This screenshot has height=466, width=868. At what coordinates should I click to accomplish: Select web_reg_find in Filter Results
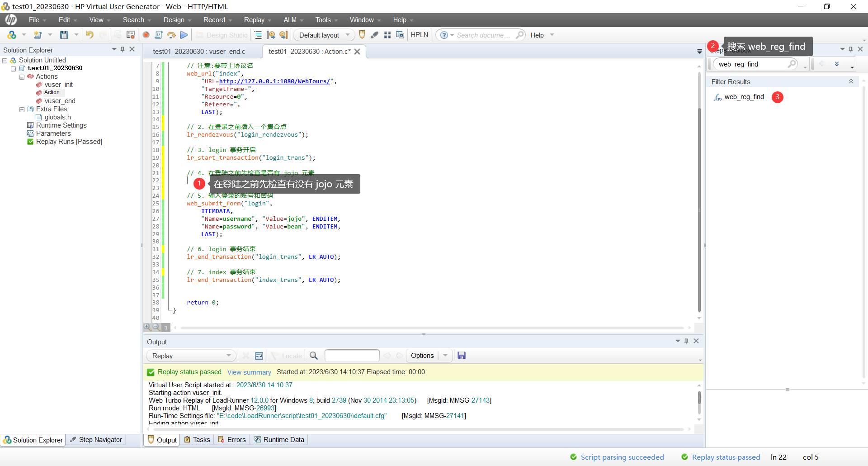(744, 97)
